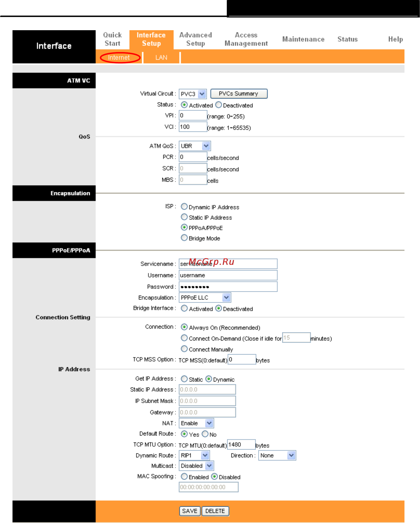Click the SCR input field
The width and height of the screenshot is (420, 523).
pos(193,168)
